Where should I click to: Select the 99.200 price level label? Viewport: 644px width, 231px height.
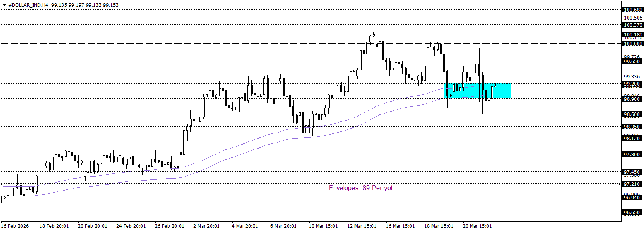633,84
